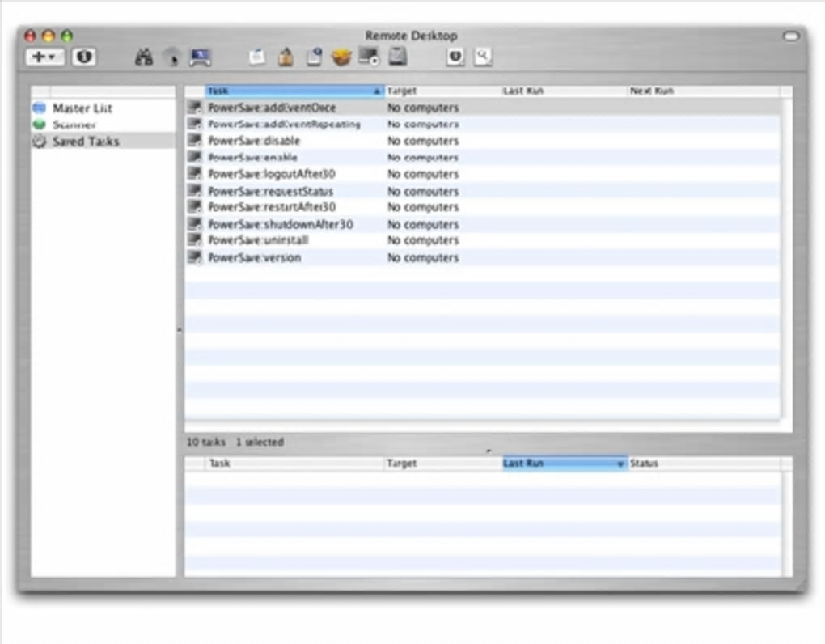Select the PowerSave:version task
This screenshot has width=825, height=644.
[483, 256]
